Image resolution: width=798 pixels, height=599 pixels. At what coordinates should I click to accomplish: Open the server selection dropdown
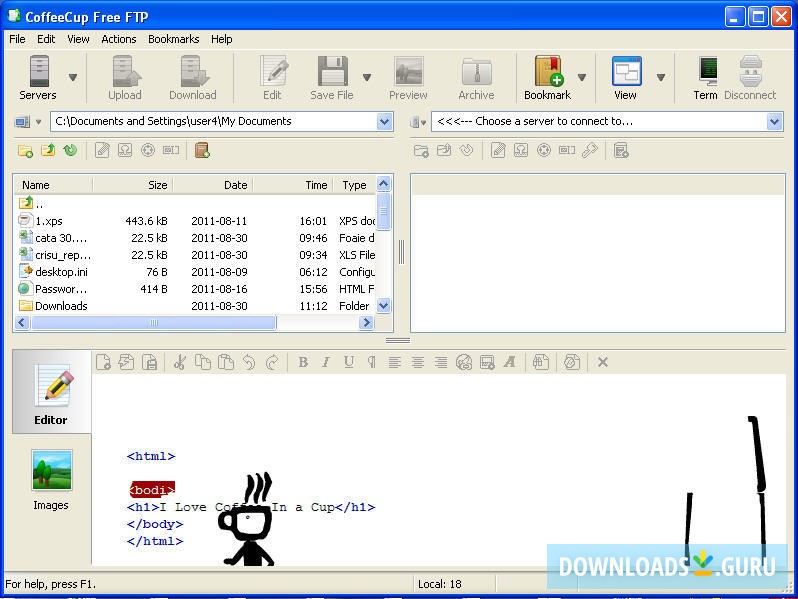coord(774,121)
